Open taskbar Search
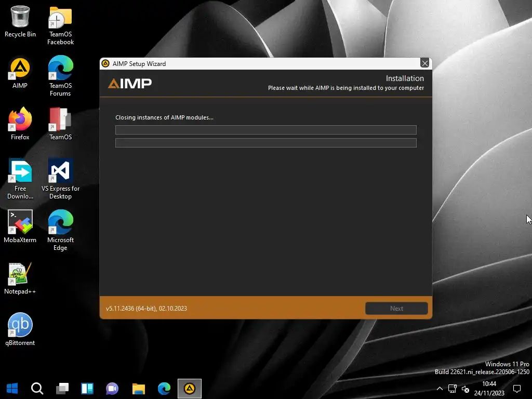This screenshot has height=399, width=532. coord(37,389)
